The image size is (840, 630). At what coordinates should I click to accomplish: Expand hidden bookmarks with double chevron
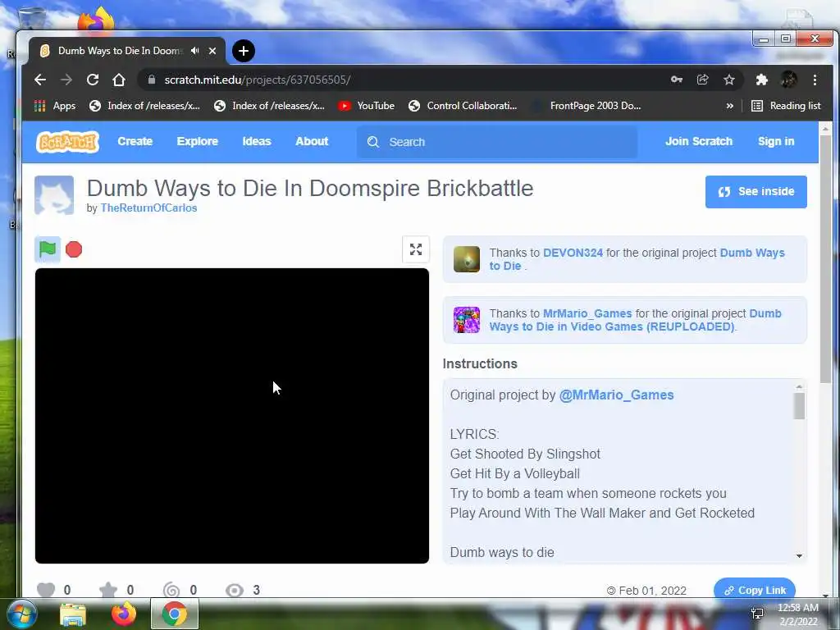(729, 106)
